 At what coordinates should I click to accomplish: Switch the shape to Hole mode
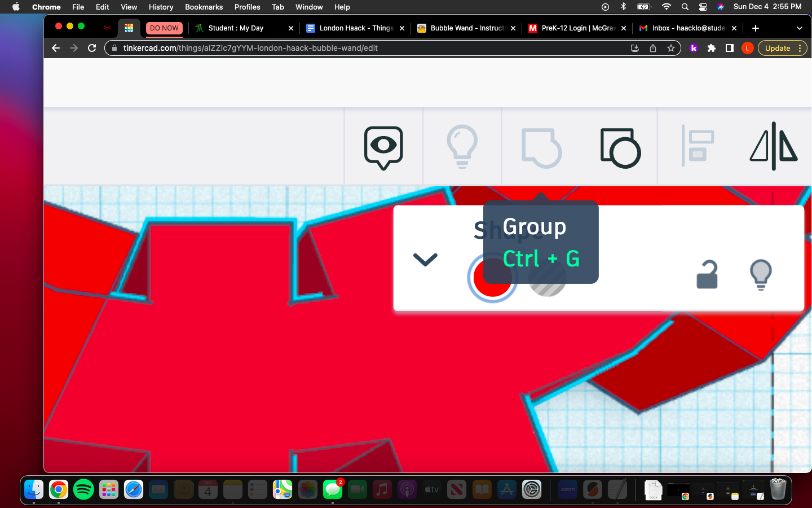point(547,278)
